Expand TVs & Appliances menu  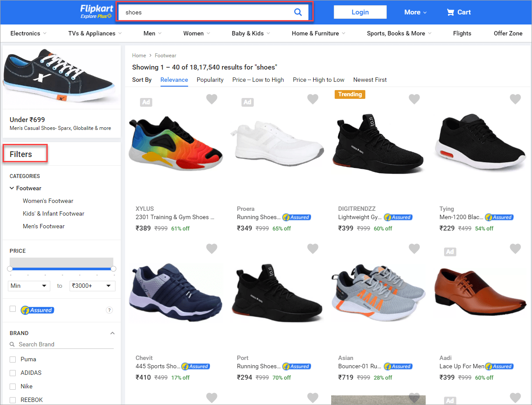[x=95, y=33]
